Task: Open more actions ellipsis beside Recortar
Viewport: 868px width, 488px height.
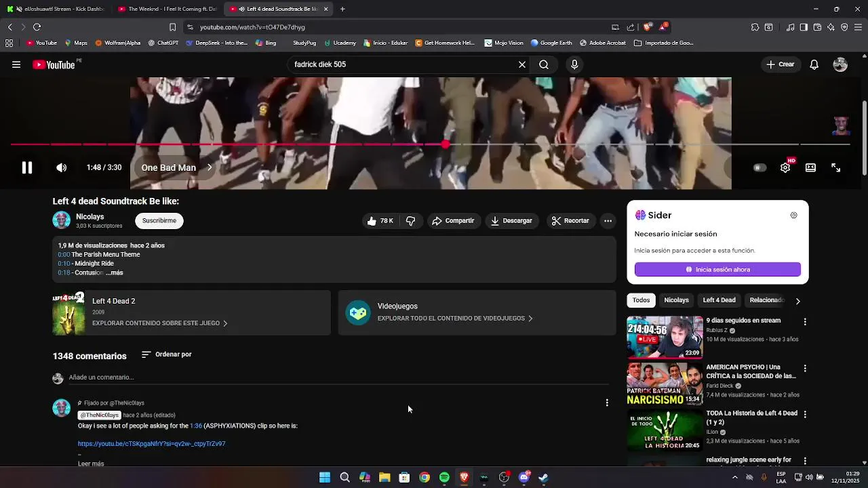Action: coord(608,221)
